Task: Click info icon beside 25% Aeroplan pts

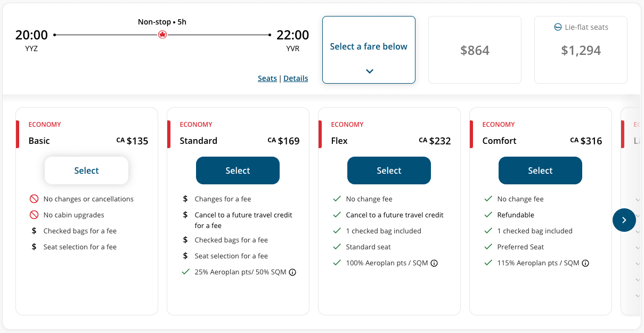Action: tap(292, 272)
